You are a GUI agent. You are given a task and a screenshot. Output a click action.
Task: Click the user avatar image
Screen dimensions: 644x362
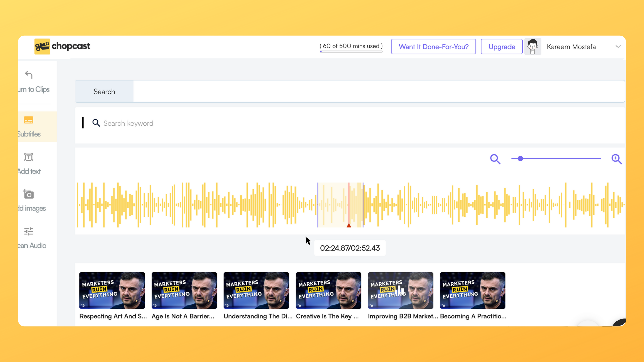(x=533, y=47)
